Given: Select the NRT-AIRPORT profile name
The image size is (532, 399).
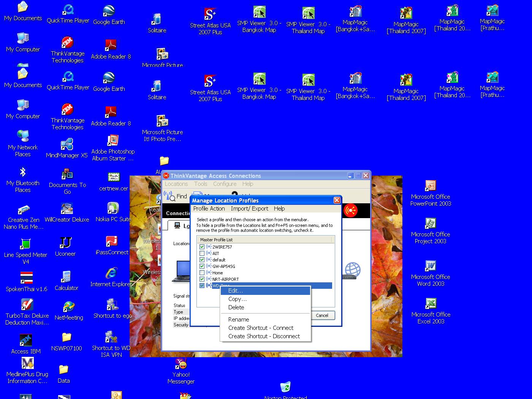Looking at the screenshot, I should point(226,279).
